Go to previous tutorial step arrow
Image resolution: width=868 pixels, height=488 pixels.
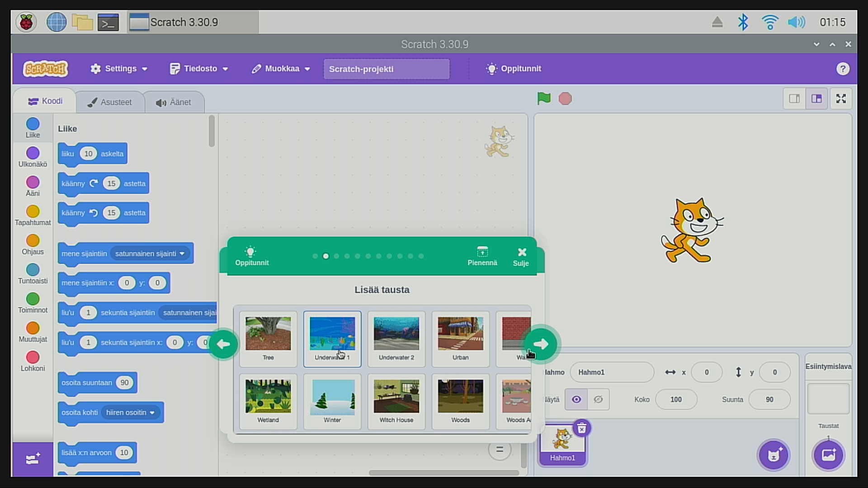coord(223,344)
